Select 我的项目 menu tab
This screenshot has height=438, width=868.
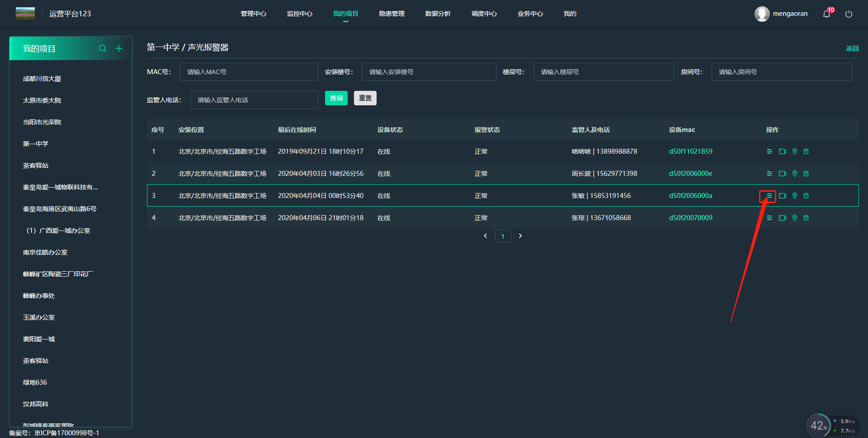346,14
